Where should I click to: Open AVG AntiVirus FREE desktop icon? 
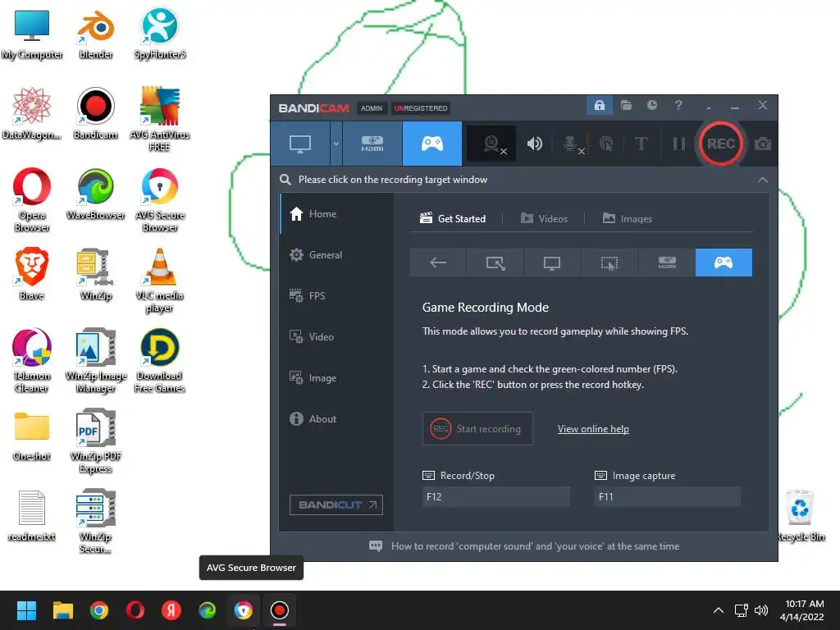160,119
